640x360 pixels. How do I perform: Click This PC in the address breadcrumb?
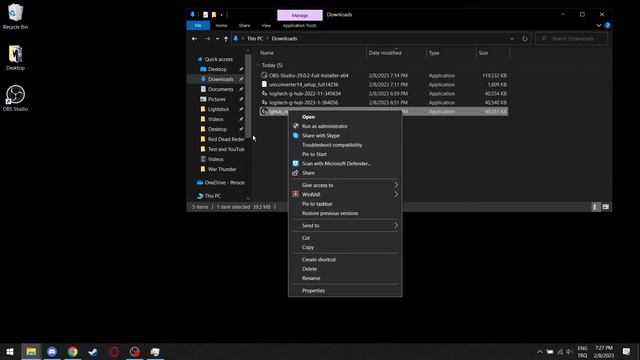(x=255, y=39)
